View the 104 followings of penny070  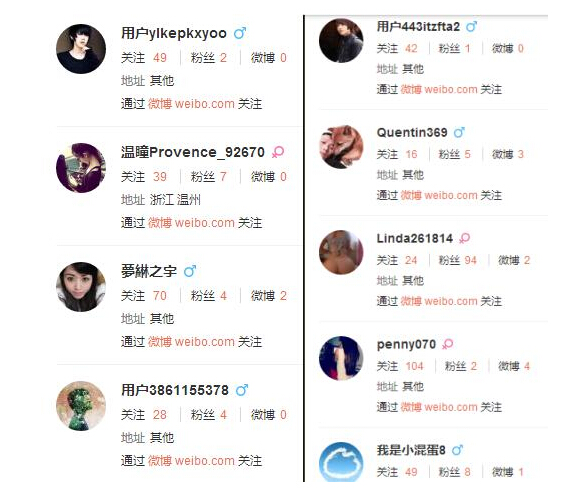click(x=414, y=366)
